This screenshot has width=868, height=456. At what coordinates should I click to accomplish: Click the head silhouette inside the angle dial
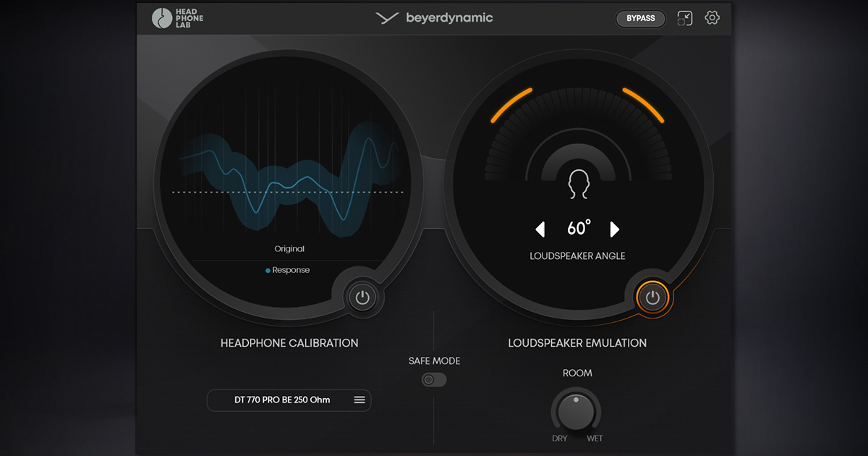pyautogui.click(x=577, y=183)
